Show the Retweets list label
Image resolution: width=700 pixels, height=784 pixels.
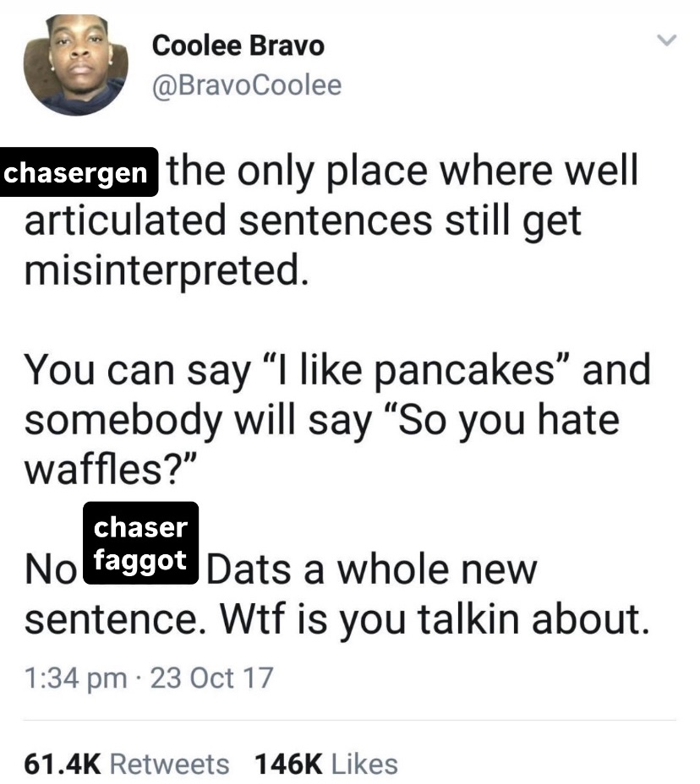169,764
